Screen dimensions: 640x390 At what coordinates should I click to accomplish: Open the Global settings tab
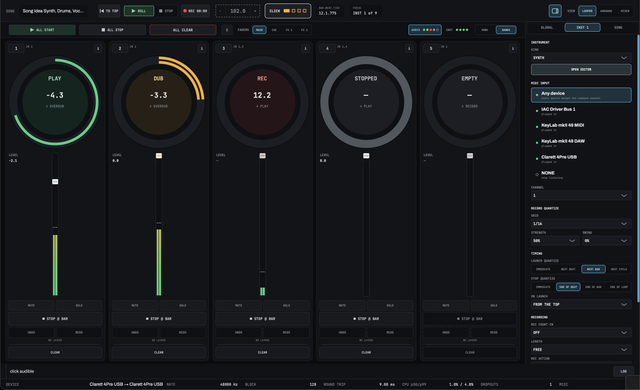(547, 27)
